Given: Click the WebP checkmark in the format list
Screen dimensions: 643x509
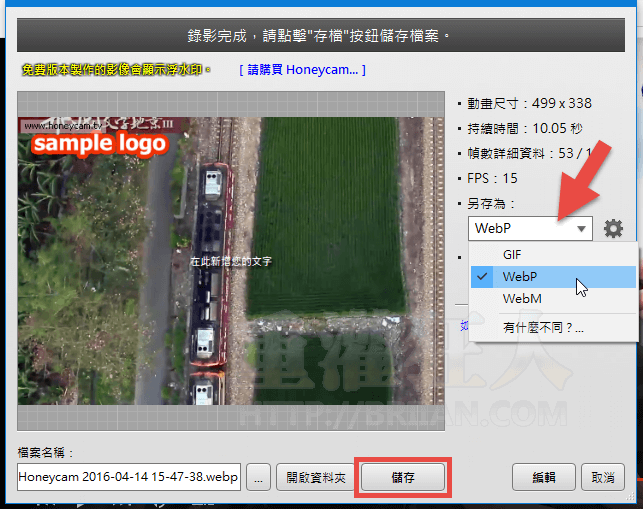Looking at the screenshot, I should 483,276.
